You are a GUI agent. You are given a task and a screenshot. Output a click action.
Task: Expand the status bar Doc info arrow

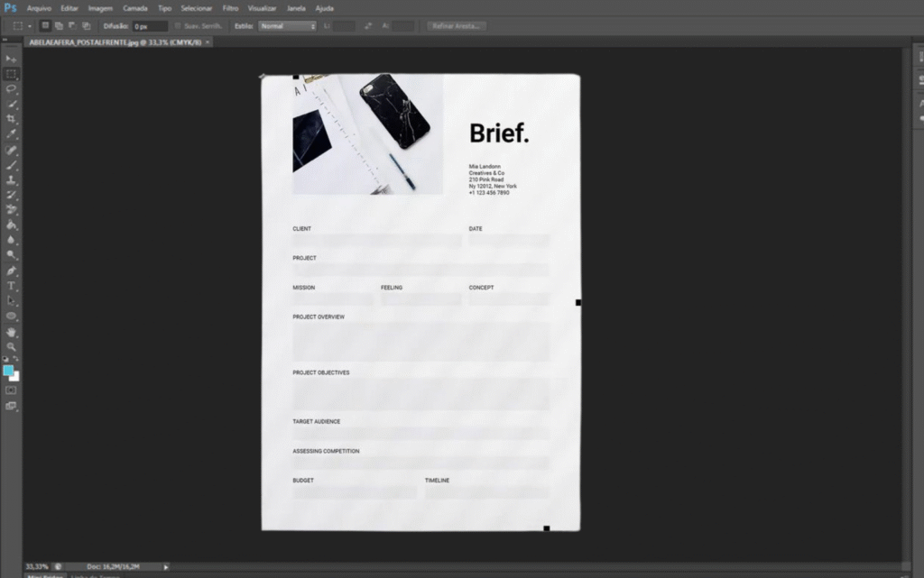pos(166,566)
